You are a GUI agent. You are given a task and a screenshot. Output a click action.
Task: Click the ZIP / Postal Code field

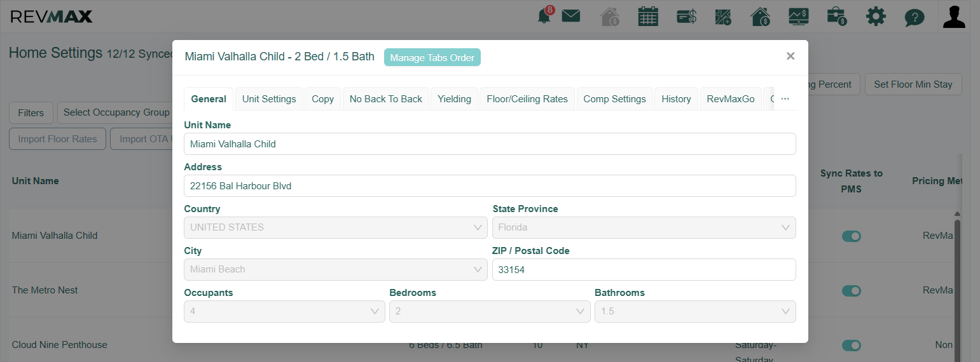pos(644,269)
